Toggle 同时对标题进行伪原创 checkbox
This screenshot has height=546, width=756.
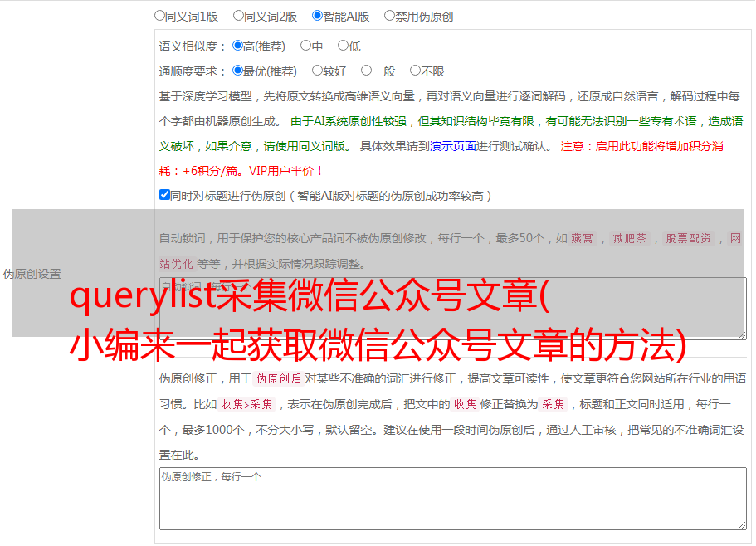[164, 195]
